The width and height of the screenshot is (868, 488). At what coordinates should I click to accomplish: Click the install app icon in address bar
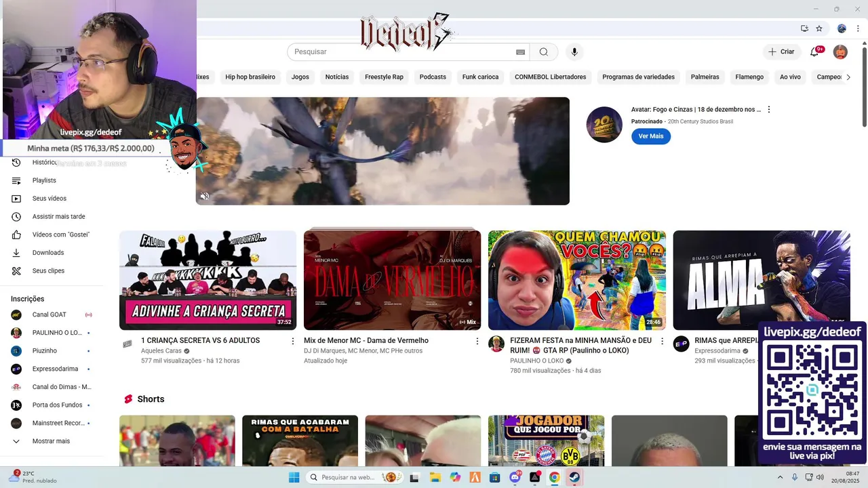804,28
